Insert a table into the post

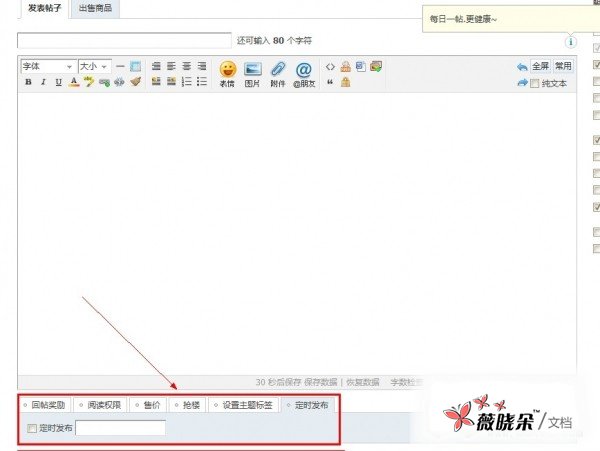[x=135, y=66]
